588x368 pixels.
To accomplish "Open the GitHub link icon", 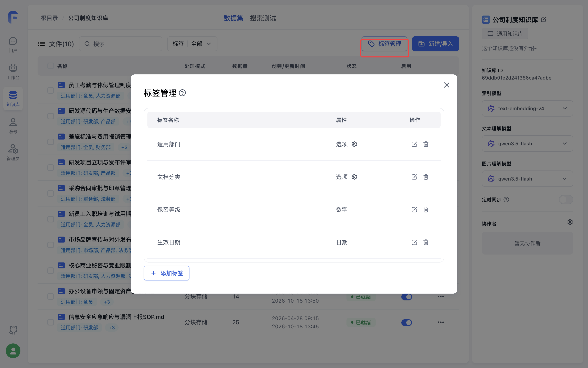I will pos(13,330).
